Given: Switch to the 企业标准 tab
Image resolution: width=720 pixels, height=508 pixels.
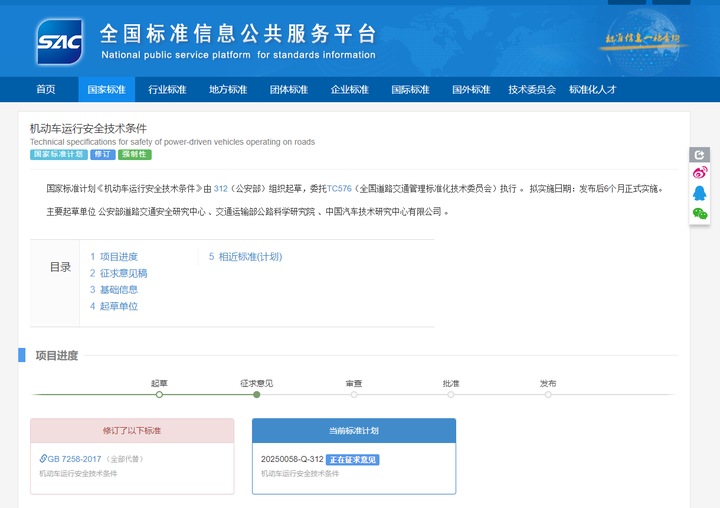Looking at the screenshot, I should [349, 90].
